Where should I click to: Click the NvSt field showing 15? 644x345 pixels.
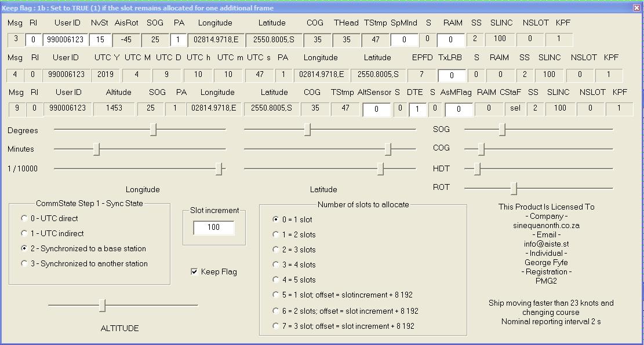point(100,40)
